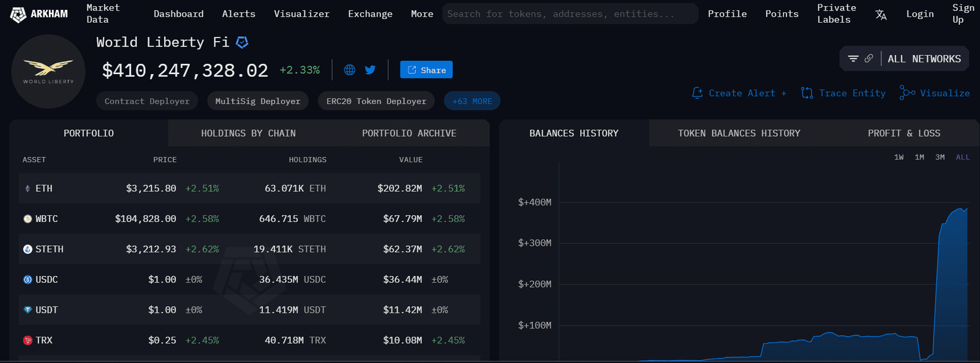
Task: Click the language translate icon
Action: [x=881, y=14]
